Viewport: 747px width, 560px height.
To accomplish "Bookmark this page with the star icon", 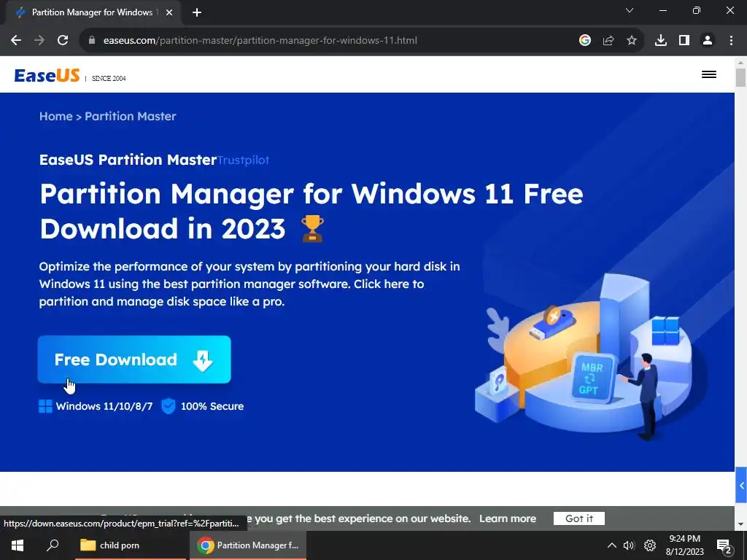I will 631,41.
